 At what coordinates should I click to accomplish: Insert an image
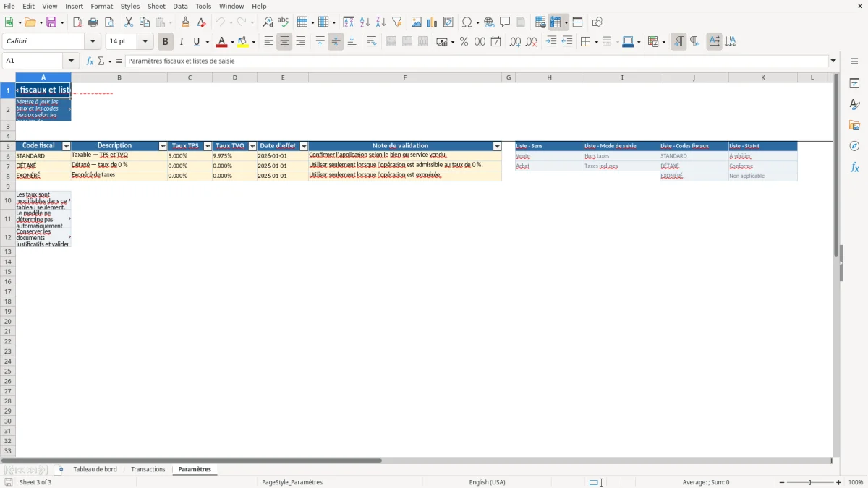(417, 22)
